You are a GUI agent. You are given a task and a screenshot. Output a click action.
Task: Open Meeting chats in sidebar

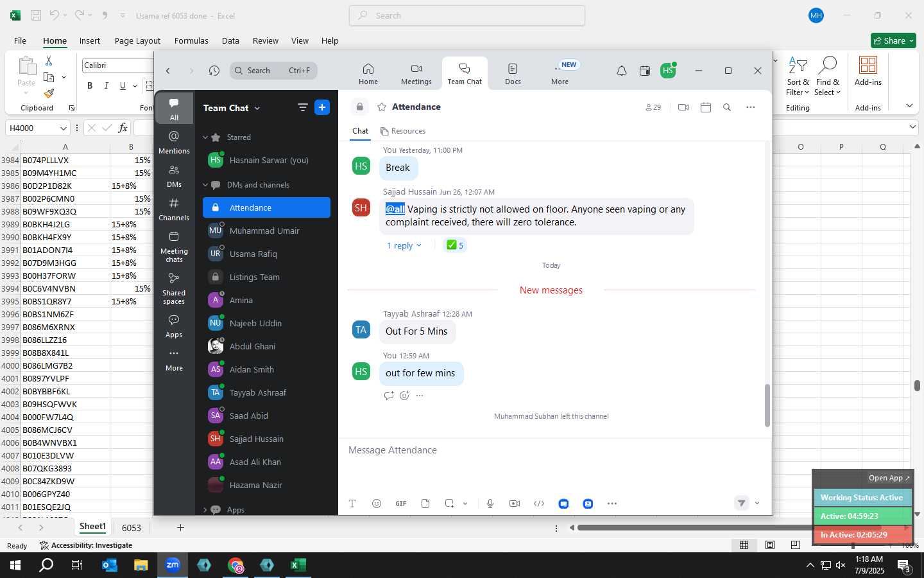(174, 247)
